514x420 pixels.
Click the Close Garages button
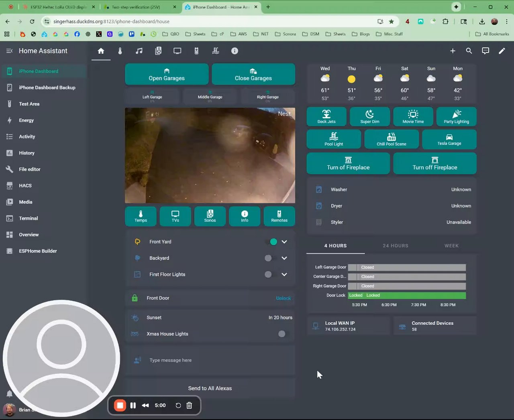click(x=253, y=74)
